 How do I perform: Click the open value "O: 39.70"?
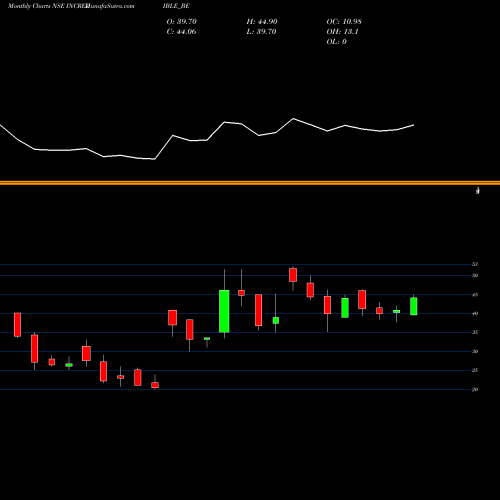(x=181, y=22)
